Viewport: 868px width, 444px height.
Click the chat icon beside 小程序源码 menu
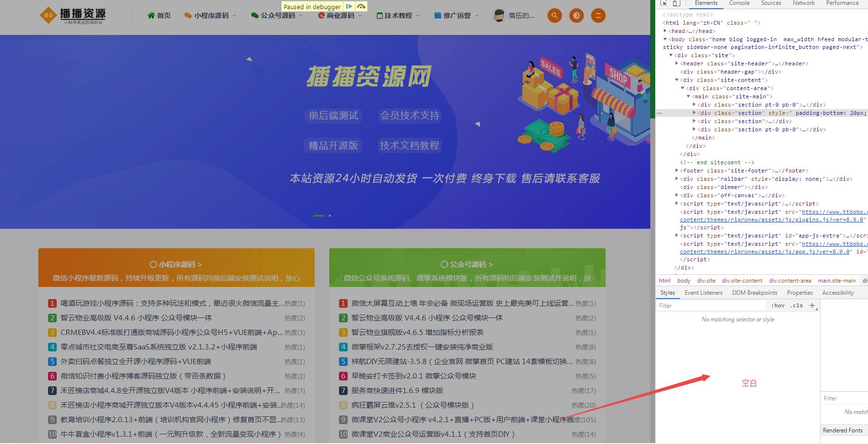[x=188, y=16]
